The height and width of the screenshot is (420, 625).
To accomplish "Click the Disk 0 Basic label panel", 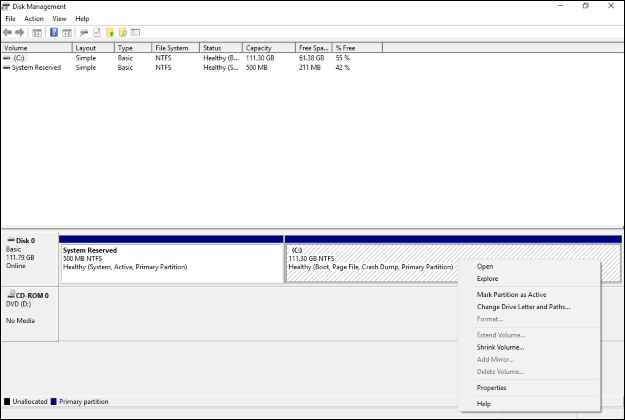I will coord(30,259).
